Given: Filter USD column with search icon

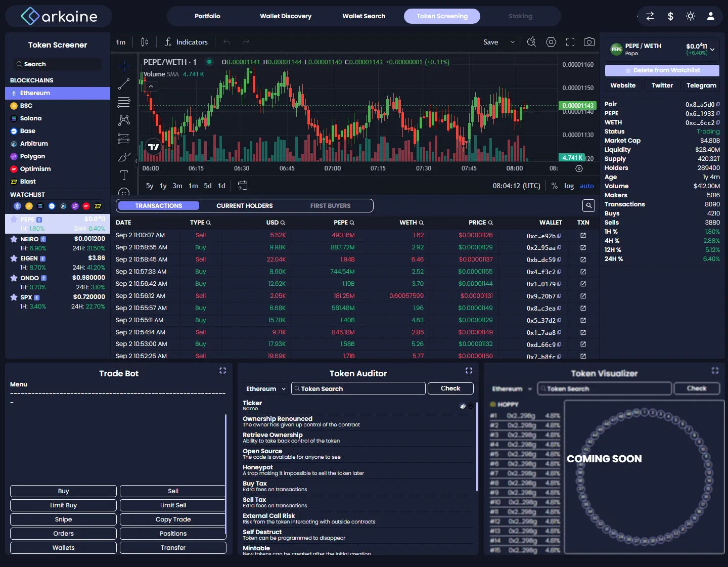Looking at the screenshot, I should pos(283,223).
